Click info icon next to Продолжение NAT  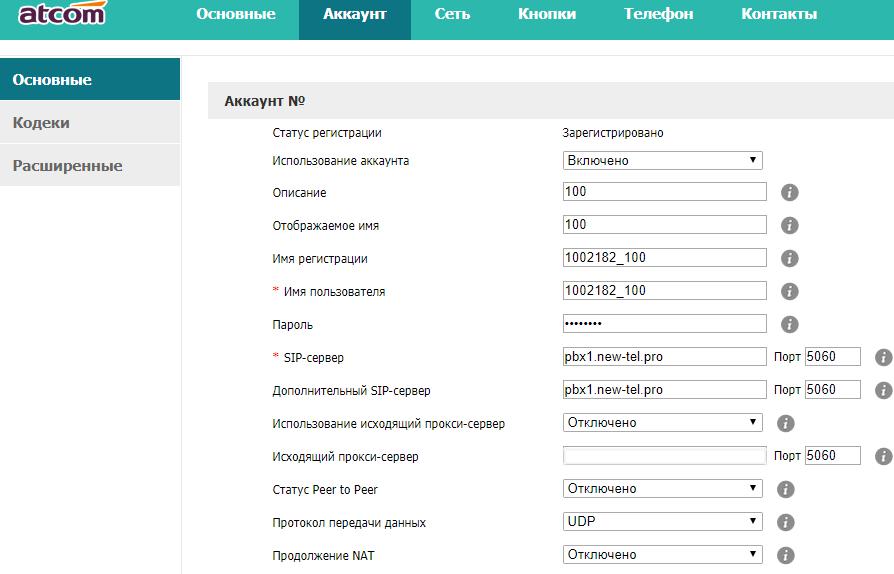click(x=785, y=555)
